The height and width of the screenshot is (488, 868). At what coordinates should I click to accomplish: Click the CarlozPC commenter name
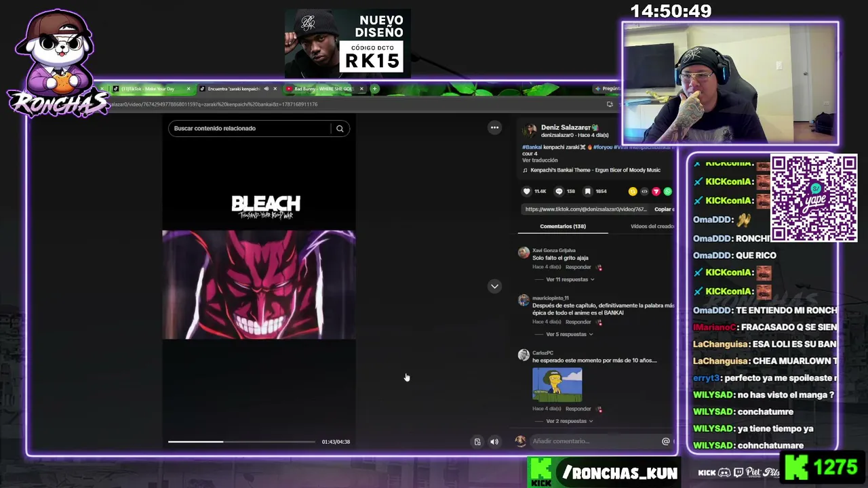[542, 353]
